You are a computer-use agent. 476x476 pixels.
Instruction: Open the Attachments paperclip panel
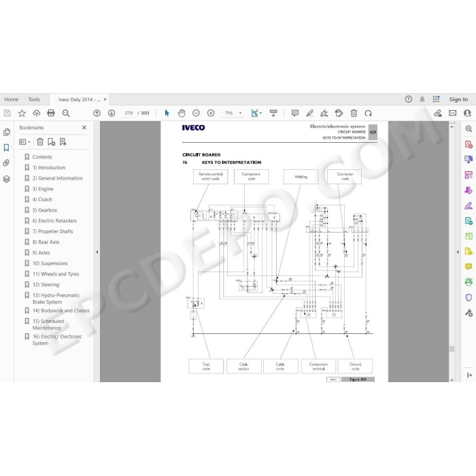click(6, 163)
